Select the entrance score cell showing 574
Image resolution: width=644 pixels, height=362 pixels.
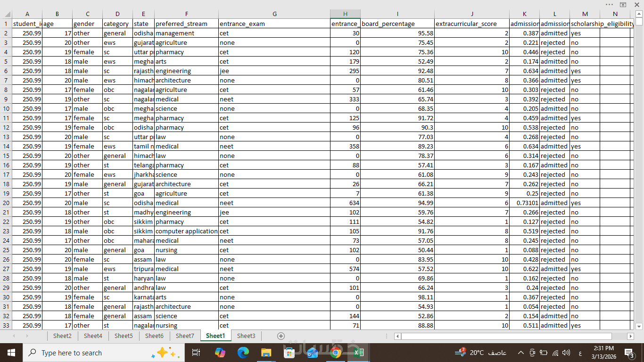pos(346,269)
